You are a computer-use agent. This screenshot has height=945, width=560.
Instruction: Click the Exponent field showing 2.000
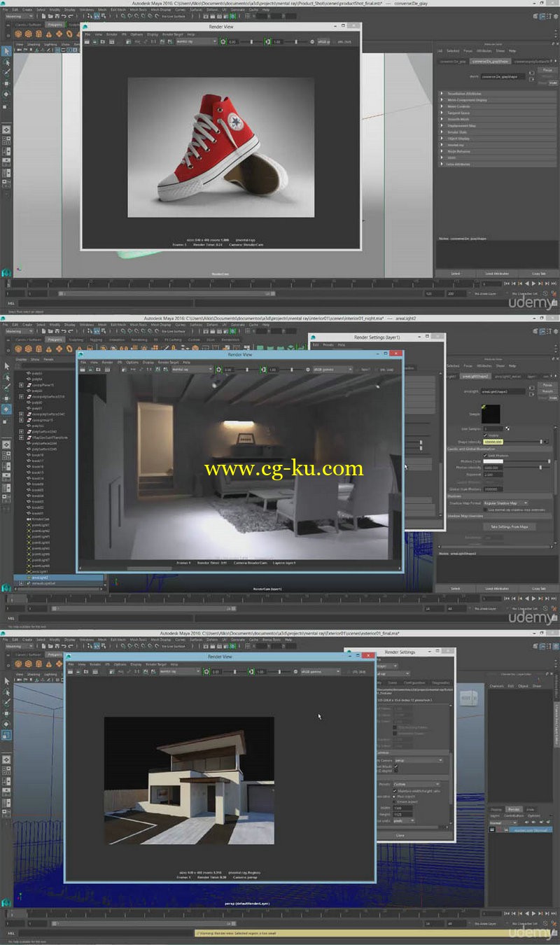point(493,474)
